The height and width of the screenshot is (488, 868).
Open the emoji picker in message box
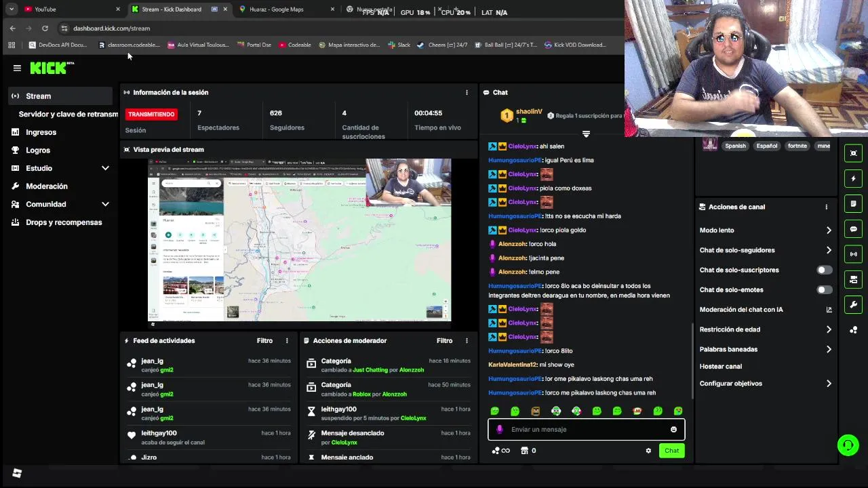[673, 429]
